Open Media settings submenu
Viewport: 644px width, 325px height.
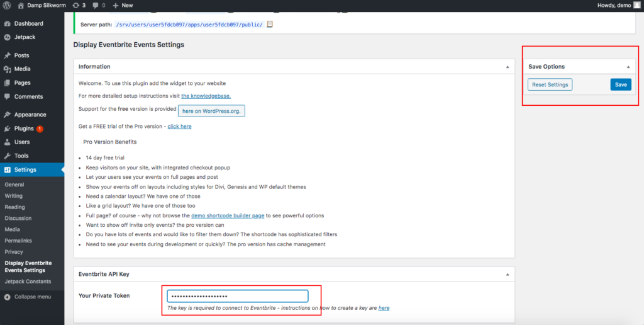pos(13,229)
